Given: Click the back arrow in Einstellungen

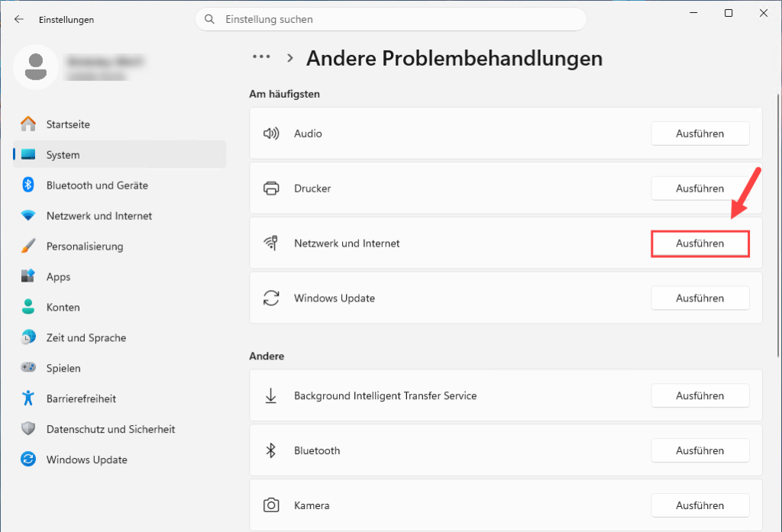Looking at the screenshot, I should [x=19, y=19].
